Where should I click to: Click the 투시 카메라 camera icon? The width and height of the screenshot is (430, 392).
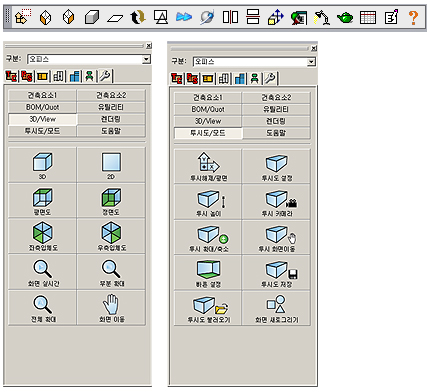[x=276, y=202]
